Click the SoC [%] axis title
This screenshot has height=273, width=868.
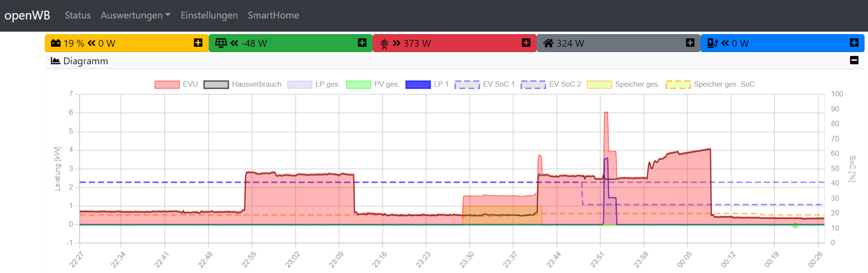click(852, 168)
